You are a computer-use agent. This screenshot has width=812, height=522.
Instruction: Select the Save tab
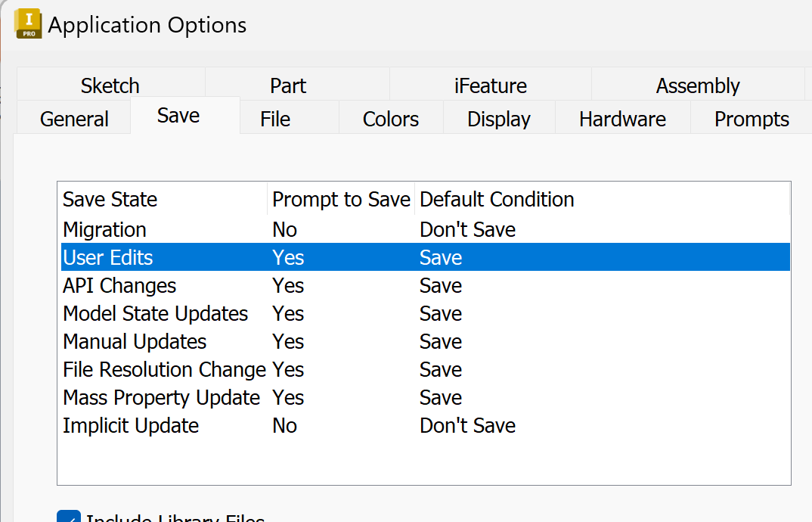click(x=178, y=114)
